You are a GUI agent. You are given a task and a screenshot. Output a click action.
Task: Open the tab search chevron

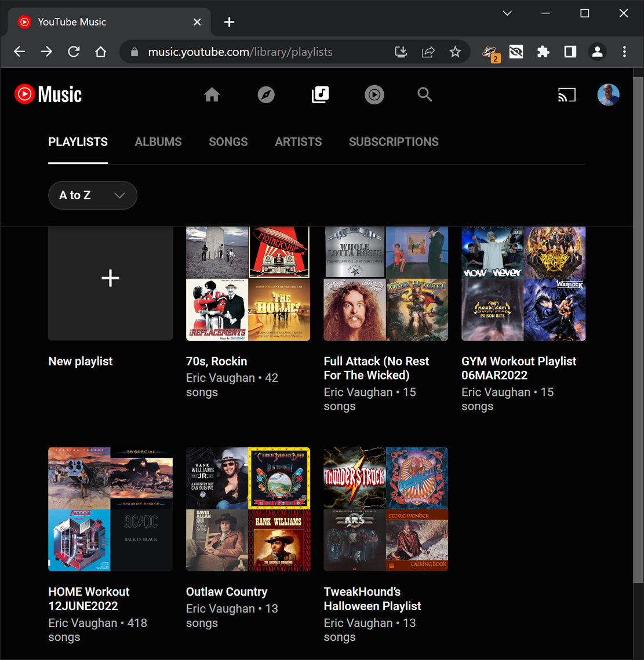coord(507,13)
